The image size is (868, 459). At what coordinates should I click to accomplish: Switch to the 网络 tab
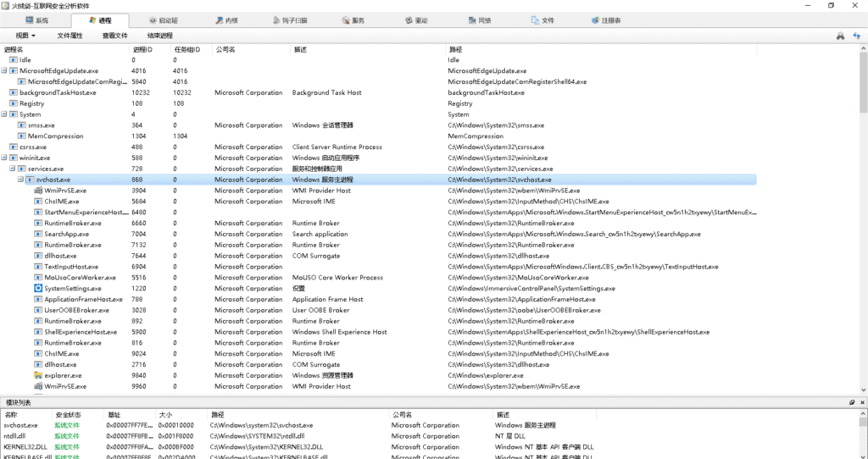[480, 20]
